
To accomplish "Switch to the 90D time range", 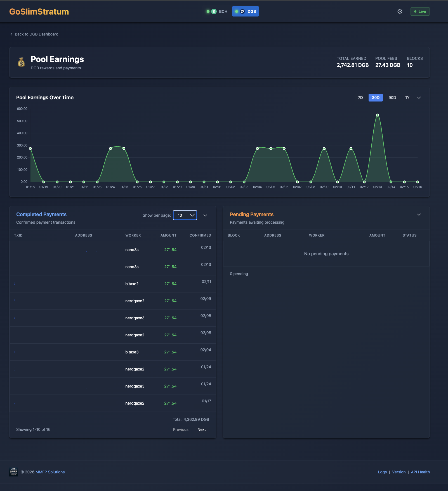I will pos(392,98).
